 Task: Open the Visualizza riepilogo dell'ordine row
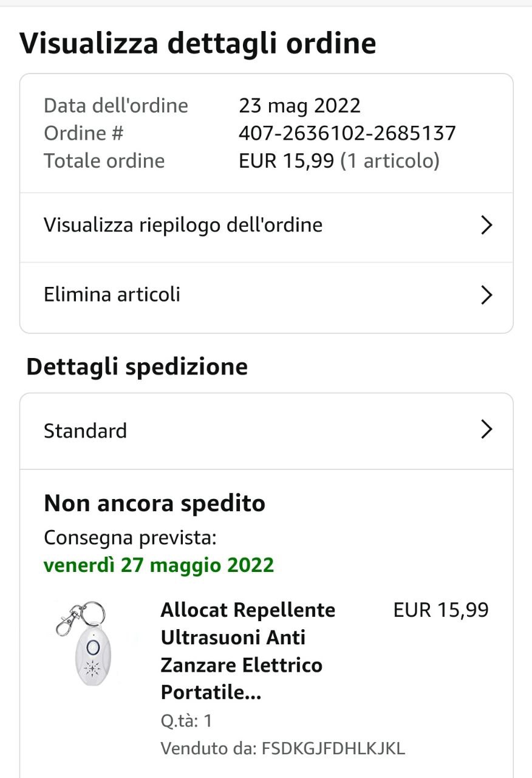pyautogui.click(x=183, y=225)
